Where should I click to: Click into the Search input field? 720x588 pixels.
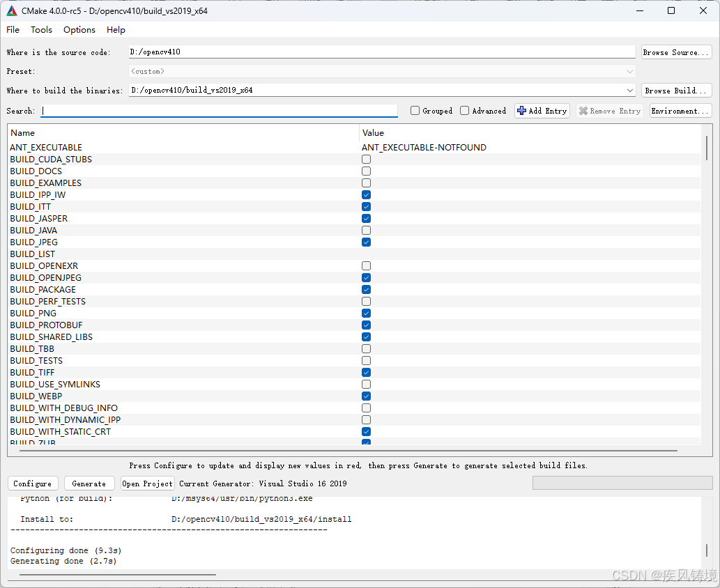pyautogui.click(x=219, y=111)
